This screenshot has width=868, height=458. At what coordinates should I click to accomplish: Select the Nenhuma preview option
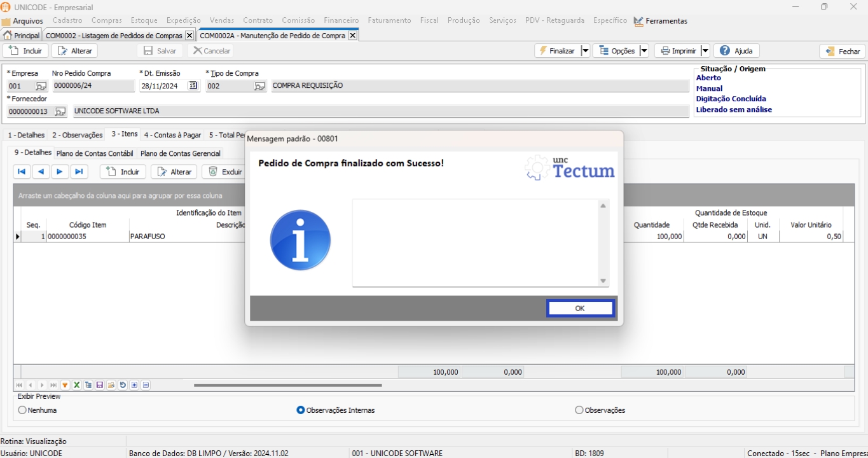[x=23, y=410]
